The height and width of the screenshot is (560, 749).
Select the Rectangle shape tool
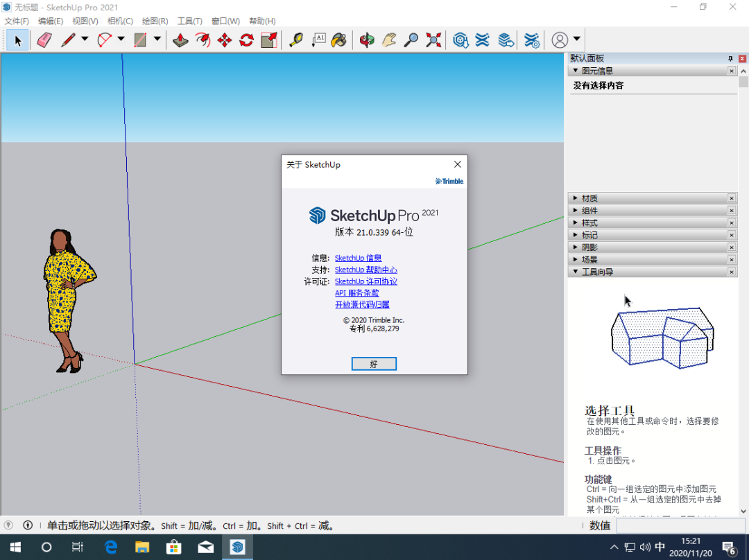tap(140, 40)
